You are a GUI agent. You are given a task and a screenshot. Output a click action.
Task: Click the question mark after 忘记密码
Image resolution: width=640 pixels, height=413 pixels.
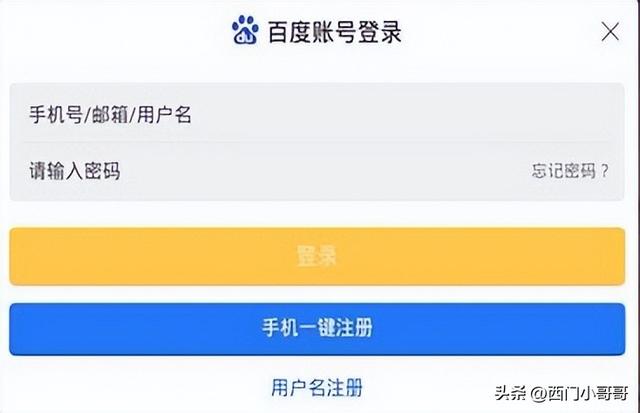tap(605, 171)
